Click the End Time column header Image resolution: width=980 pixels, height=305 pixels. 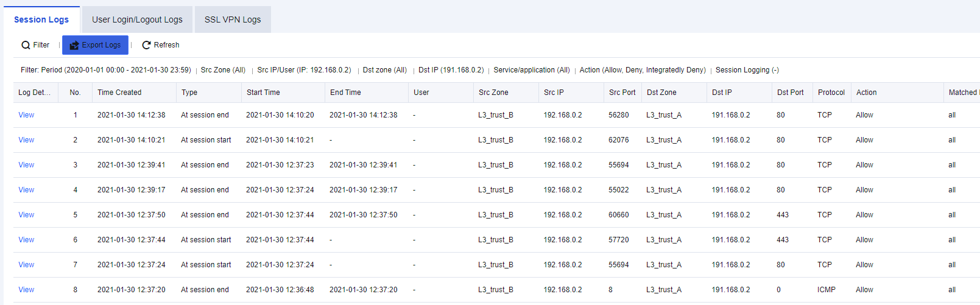(345, 93)
